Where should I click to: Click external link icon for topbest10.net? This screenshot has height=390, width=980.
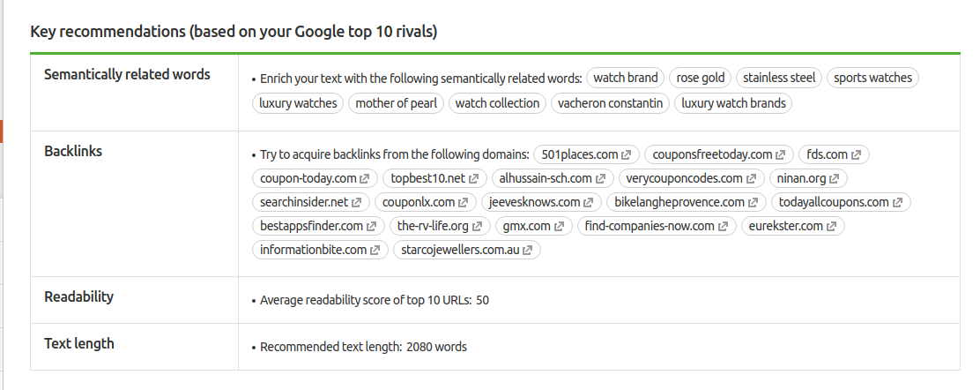click(x=474, y=178)
